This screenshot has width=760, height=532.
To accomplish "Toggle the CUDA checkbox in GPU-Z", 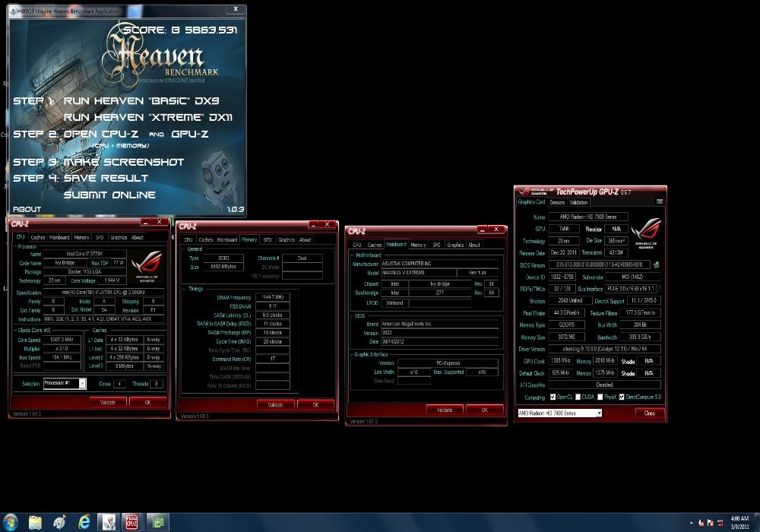I will point(578,397).
